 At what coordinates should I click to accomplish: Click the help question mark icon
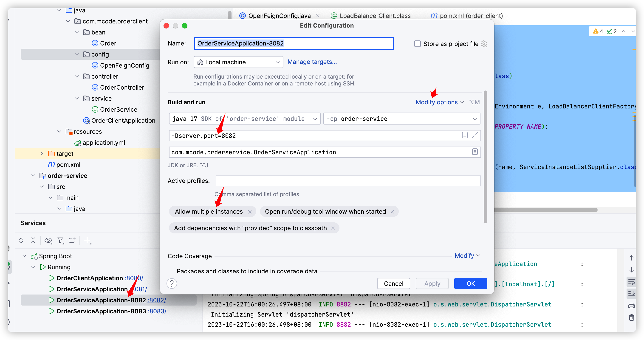coord(172,283)
